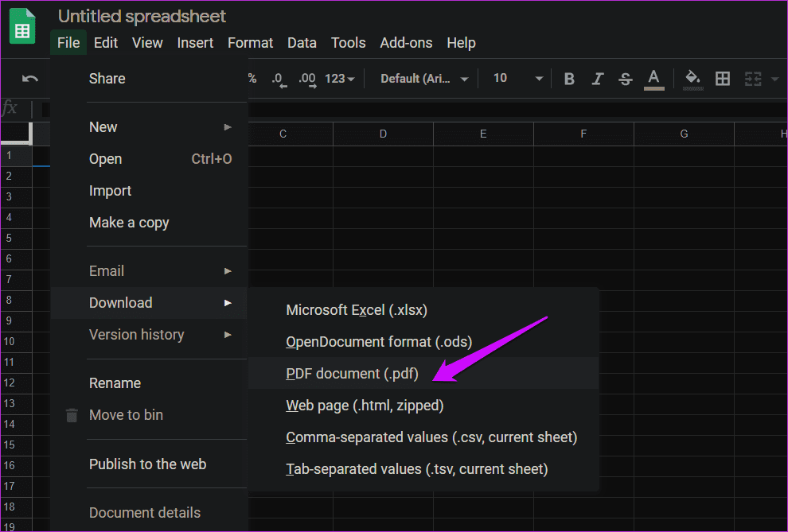Download as Web page (.html, zipped)
The image size is (788, 532).
423,406
